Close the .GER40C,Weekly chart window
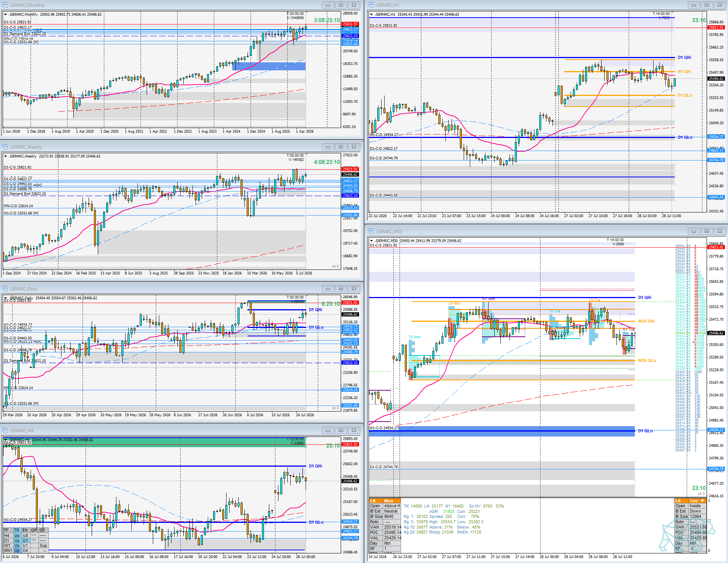The image size is (728, 563). point(354,147)
